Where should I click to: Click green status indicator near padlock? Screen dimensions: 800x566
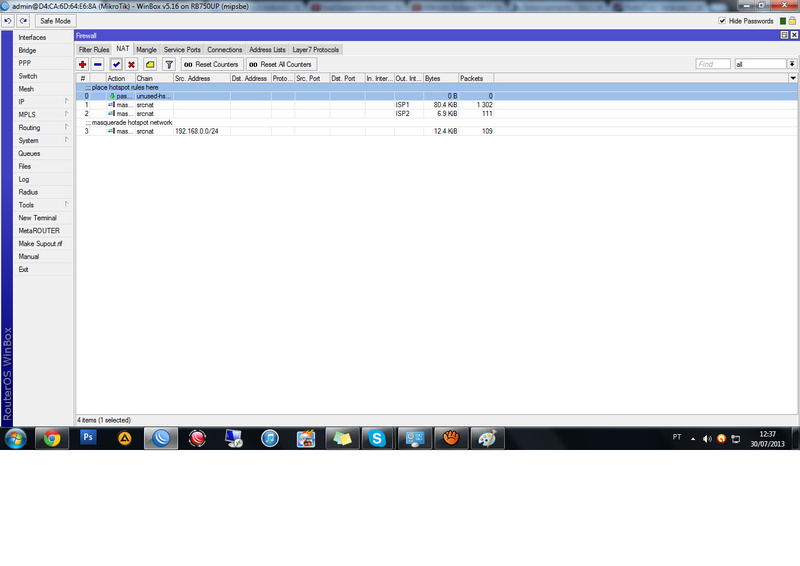pyautogui.click(x=783, y=21)
